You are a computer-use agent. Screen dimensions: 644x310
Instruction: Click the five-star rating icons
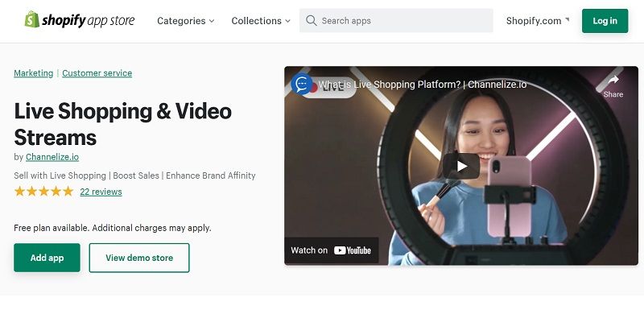pos(43,192)
